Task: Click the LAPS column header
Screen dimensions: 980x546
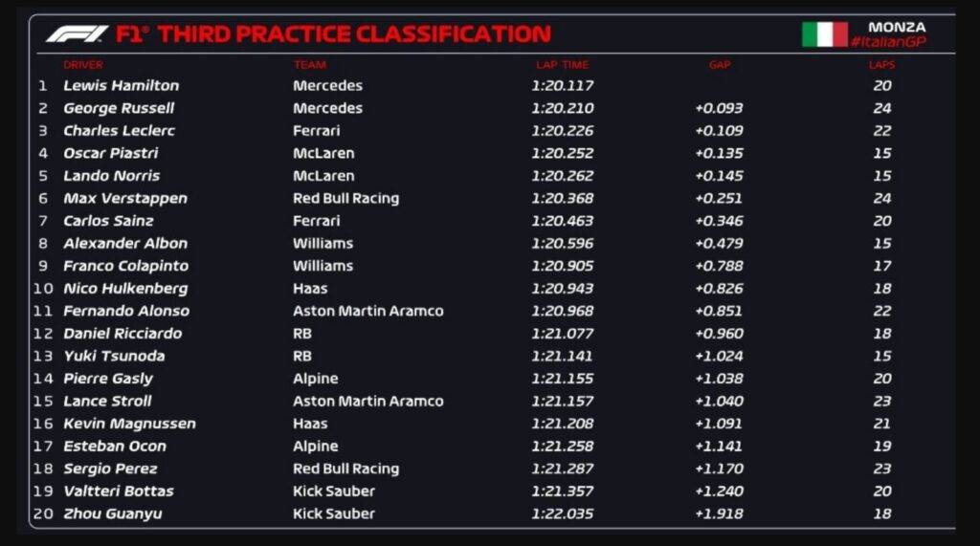Action: click(x=881, y=65)
